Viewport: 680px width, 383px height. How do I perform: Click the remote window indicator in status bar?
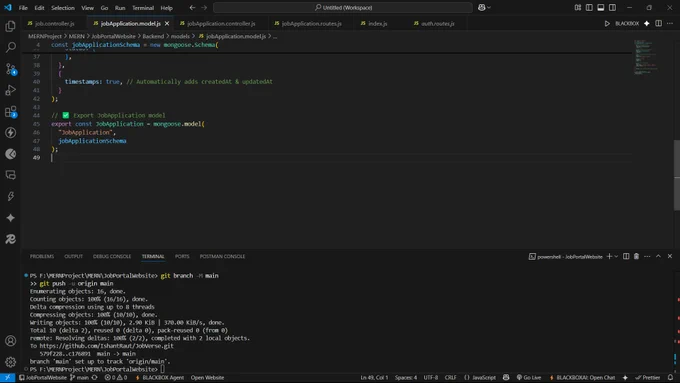pyautogui.click(x=7, y=377)
